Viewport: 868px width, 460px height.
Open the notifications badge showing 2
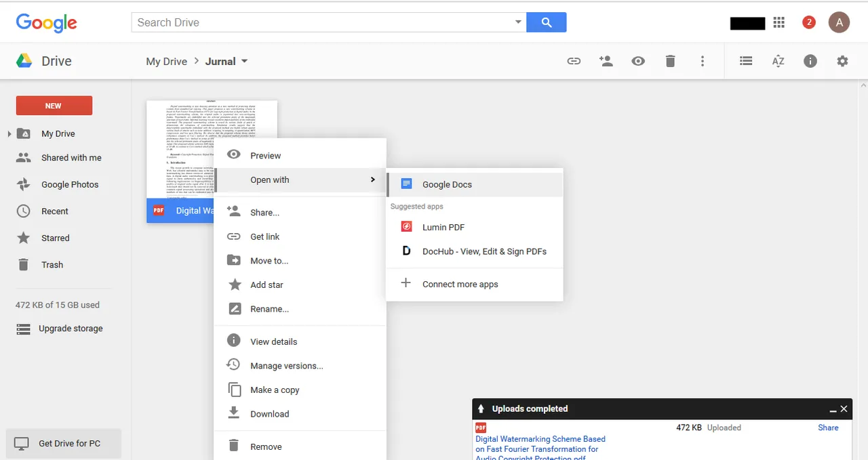click(x=808, y=22)
